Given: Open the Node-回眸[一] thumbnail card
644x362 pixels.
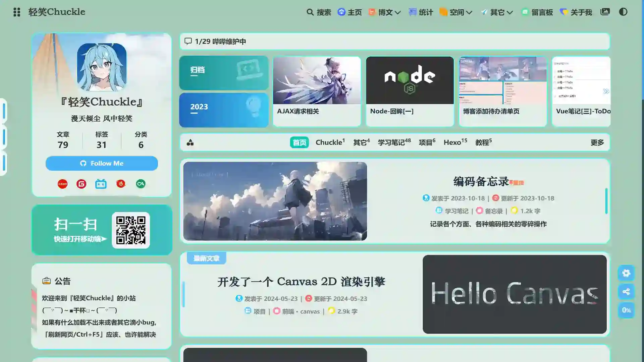Looking at the screenshot, I should tap(410, 91).
